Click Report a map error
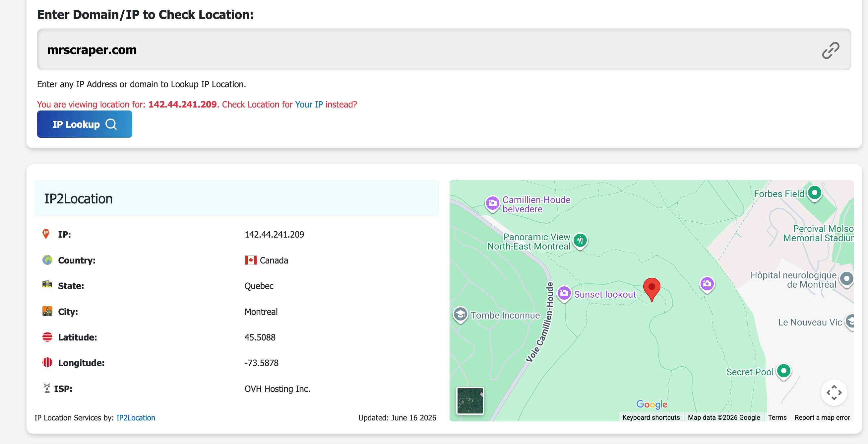This screenshot has height=444, width=868. point(822,417)
